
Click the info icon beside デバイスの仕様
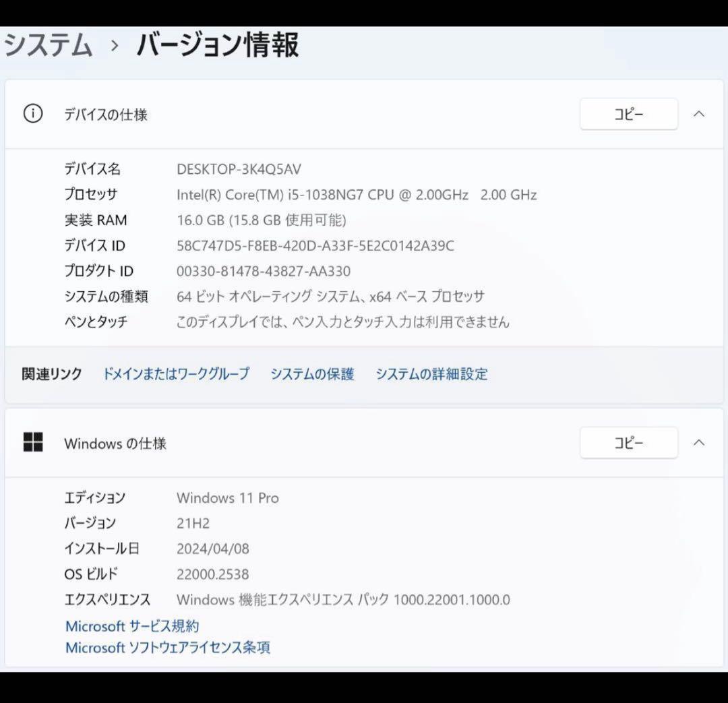click(32, 114)
